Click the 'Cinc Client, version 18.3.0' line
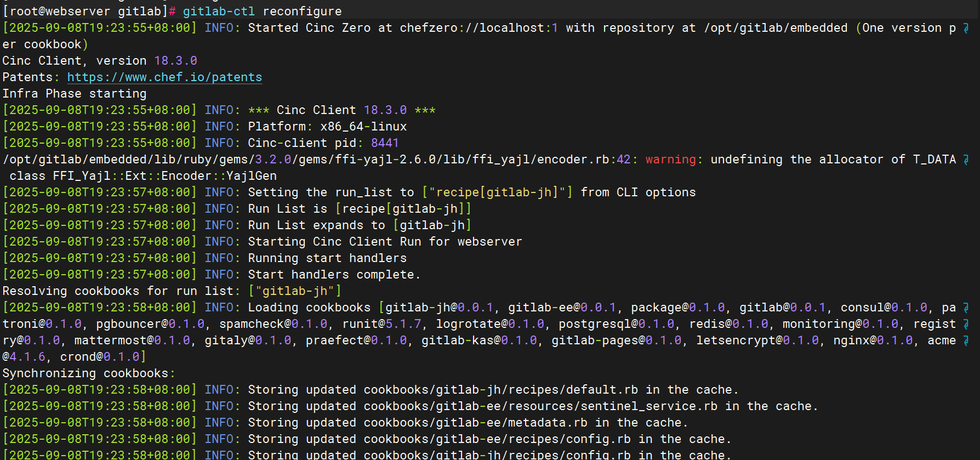This screenshot has height=460, width=980. pyautogui.click(x=100, y=61)
